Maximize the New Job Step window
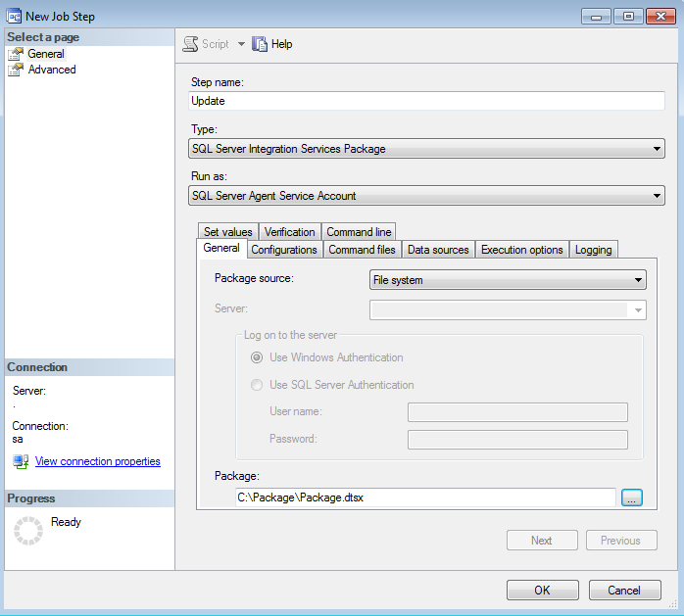This screenshot has height=616, width=684. click(628, 17)
